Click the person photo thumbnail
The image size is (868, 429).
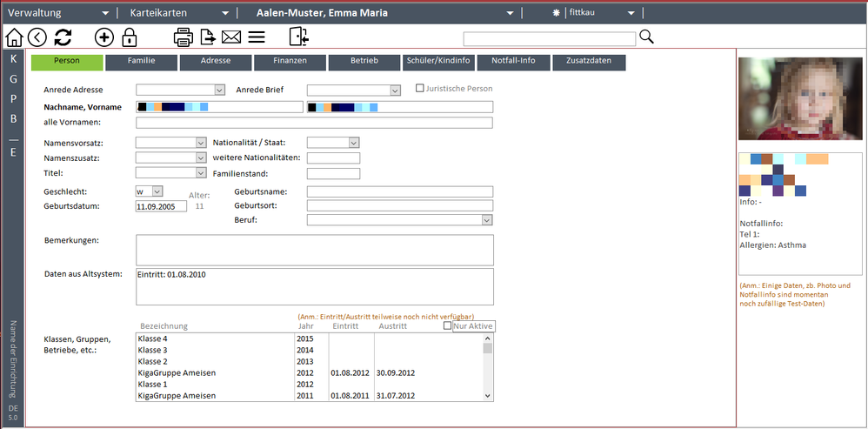tap(800, 98)
